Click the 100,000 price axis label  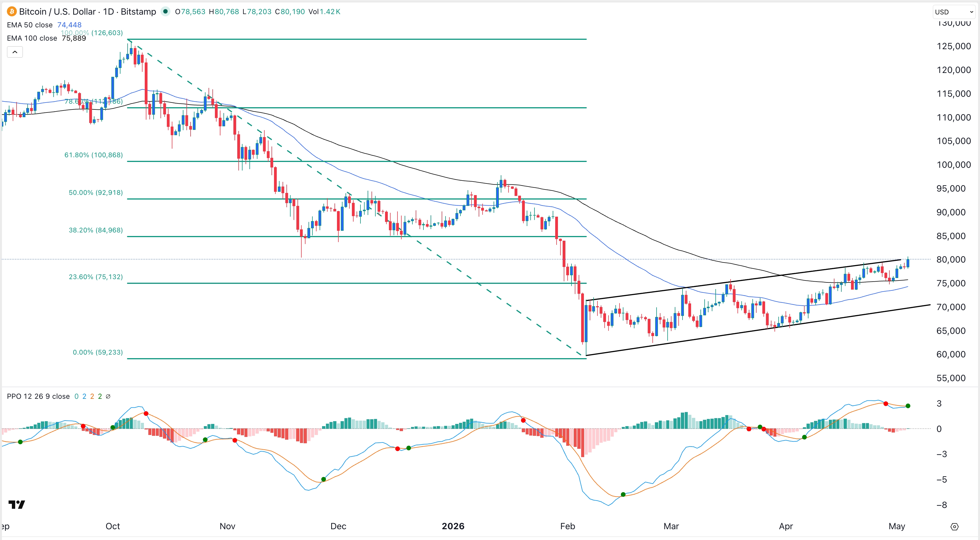[x=953, y=165]
